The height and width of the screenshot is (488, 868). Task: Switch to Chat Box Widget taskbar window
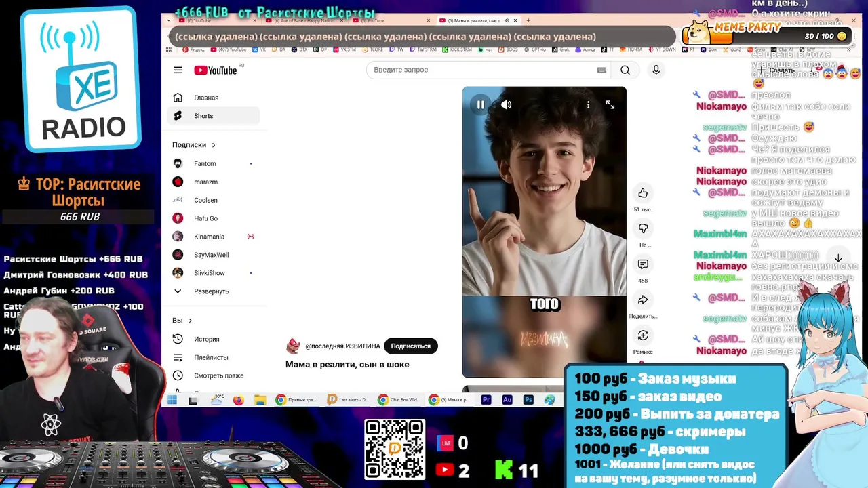(x=399, y=400)
